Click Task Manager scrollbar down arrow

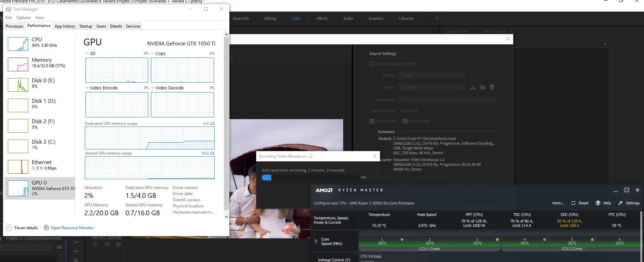click(226, 217)
